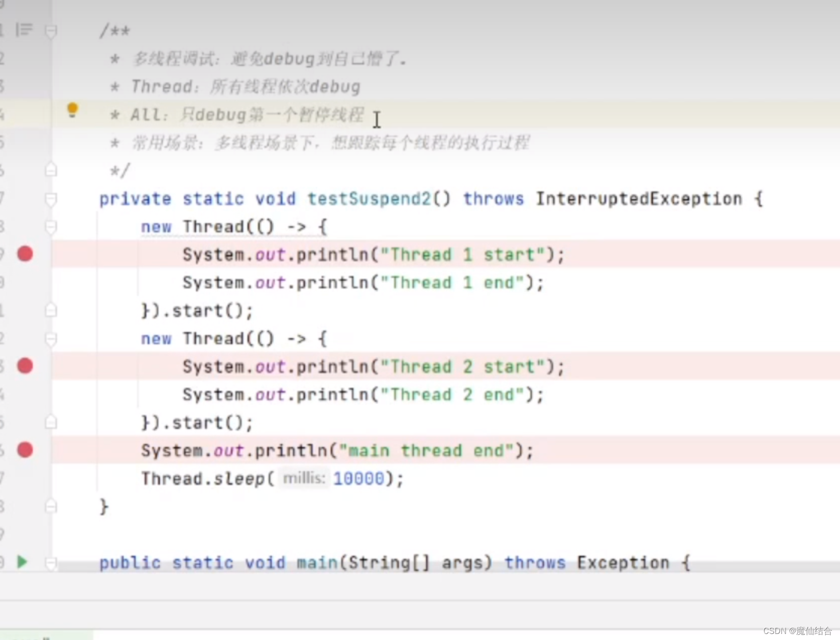
Task: Collapse the first Thread lambda fold marker
Action: (51, 227)
